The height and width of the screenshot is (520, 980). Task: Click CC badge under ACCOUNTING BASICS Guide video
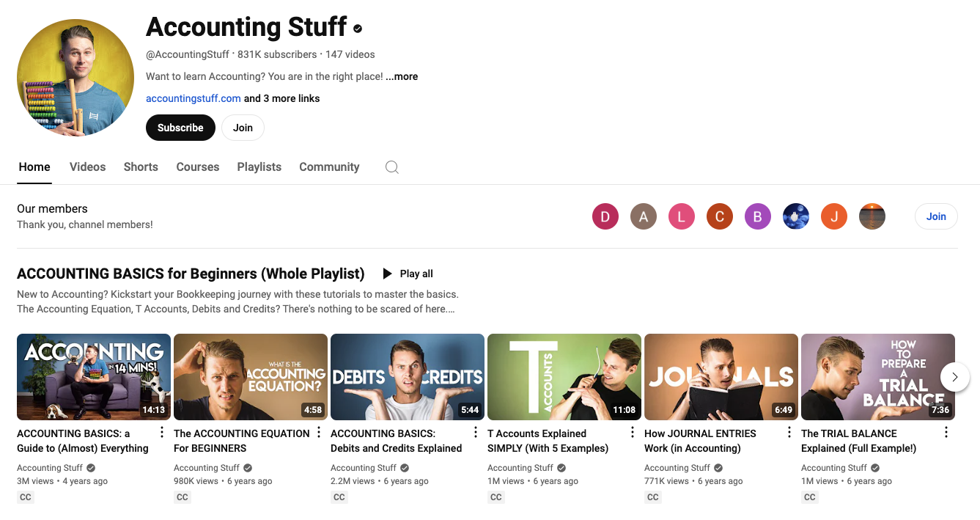pyautogui.click(x=26, y=497)
